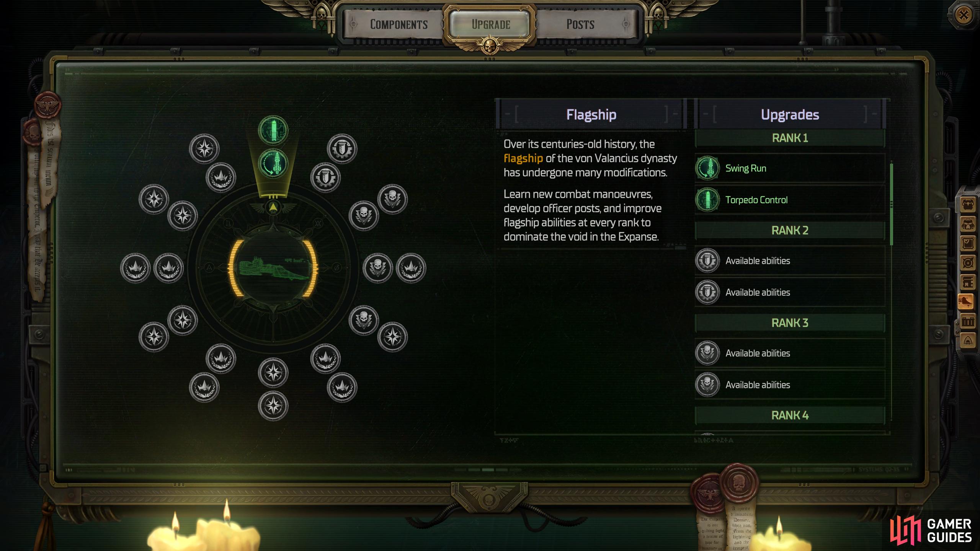
Task: Click the Upgrades panel header button
Action: pyautogui.click(x=790, y=114)
